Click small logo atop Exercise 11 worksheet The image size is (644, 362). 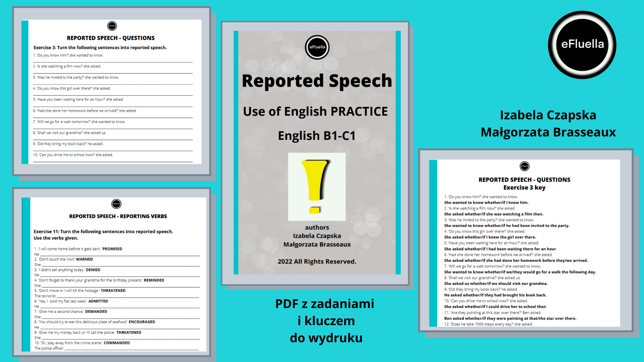116,204
